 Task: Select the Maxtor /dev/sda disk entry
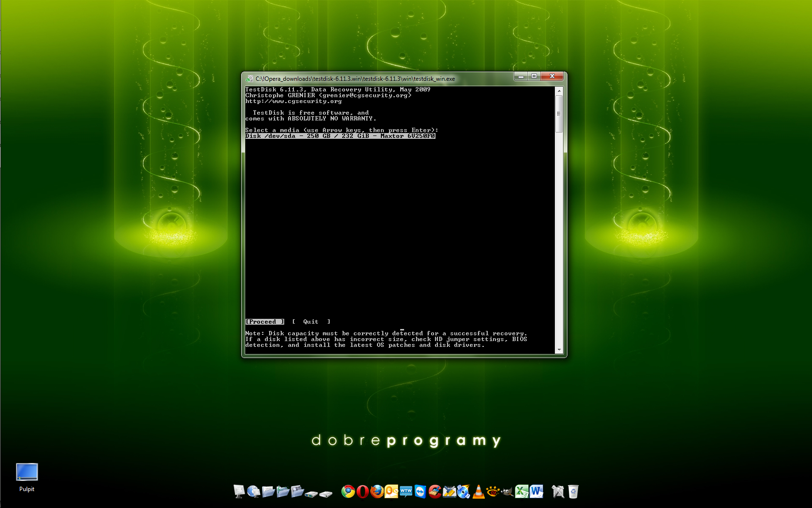tap(340, 136)
